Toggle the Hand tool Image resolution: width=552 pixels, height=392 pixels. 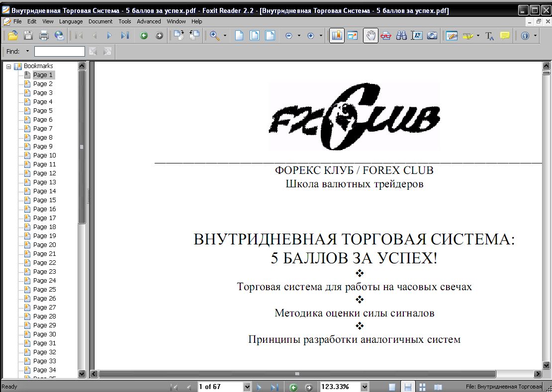(x=370, y=35)
